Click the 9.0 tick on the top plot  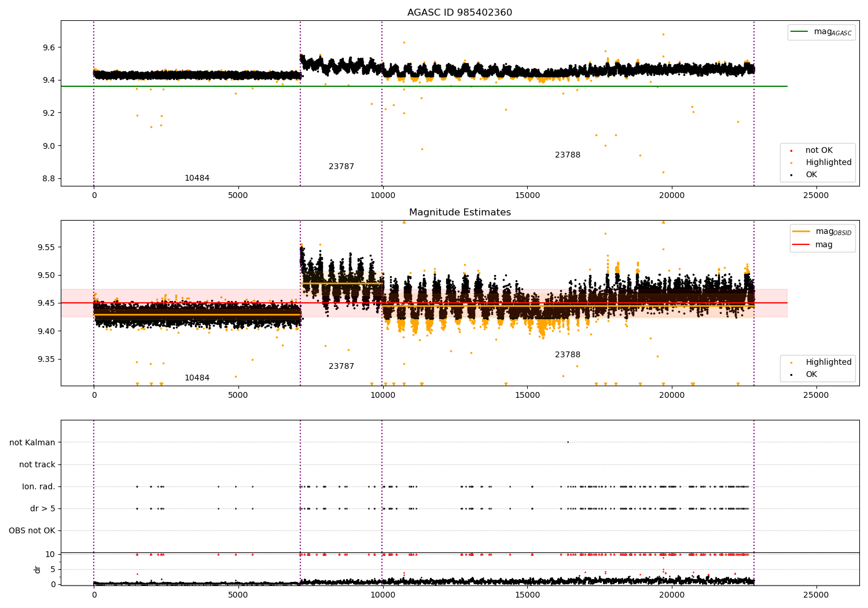click(x=49, y=146)
